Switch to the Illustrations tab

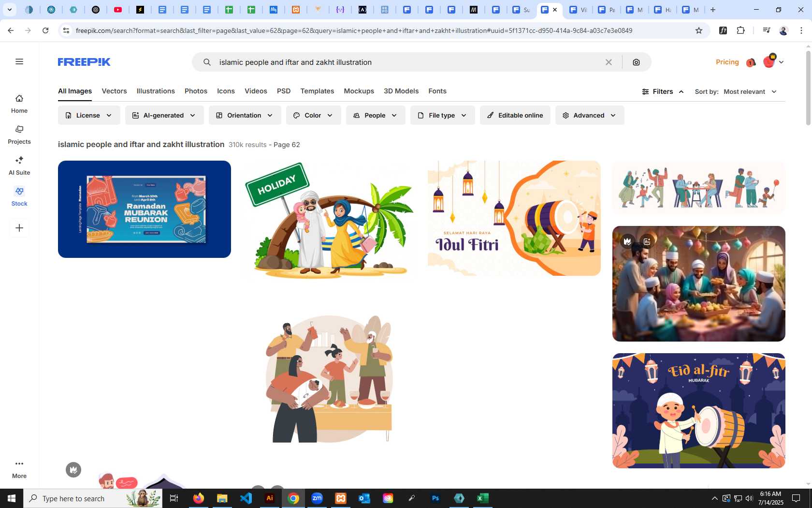(x=156, y=91)
